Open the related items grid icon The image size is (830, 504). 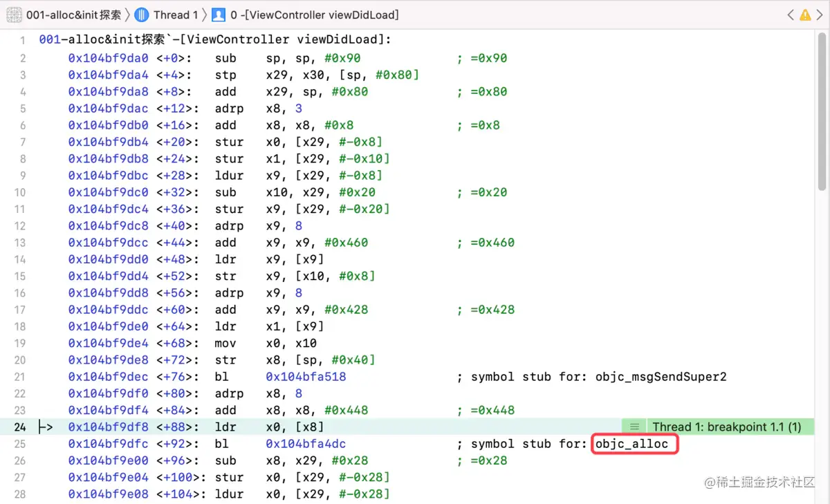14,15
